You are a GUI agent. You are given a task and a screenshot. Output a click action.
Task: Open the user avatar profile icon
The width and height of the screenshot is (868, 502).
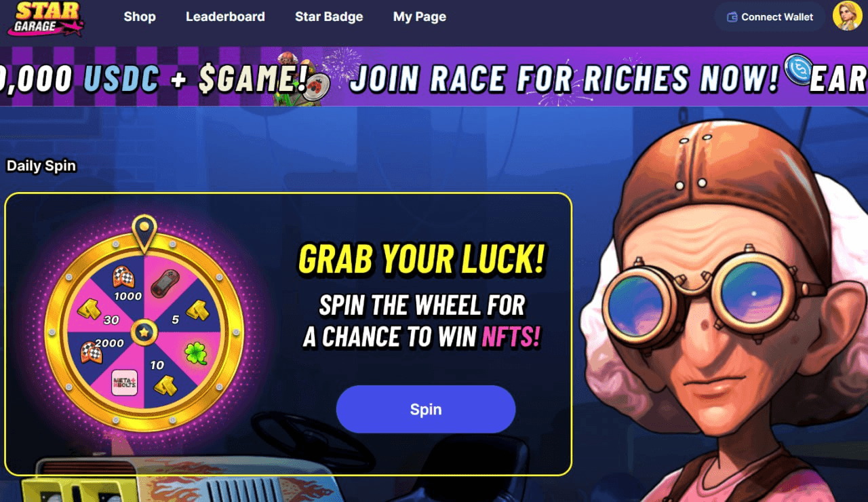click(847, 16)
